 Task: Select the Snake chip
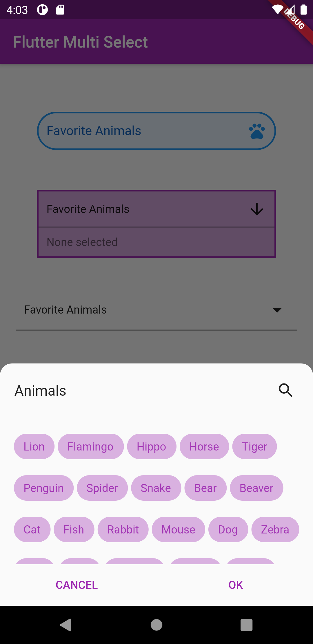[156, 488]
